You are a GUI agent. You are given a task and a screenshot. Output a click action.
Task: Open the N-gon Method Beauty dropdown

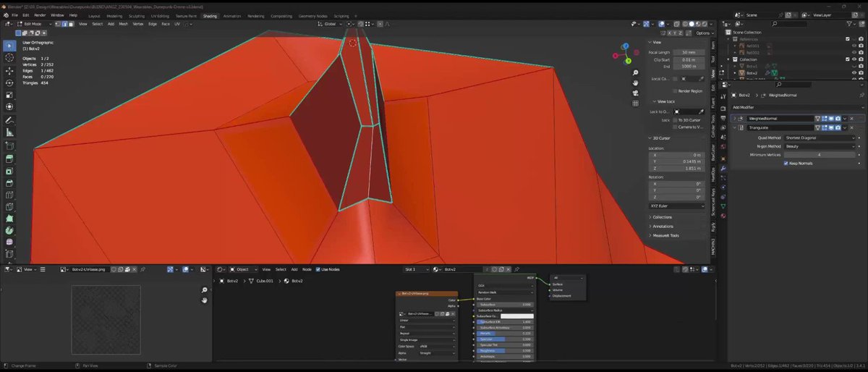click(820, 146)
